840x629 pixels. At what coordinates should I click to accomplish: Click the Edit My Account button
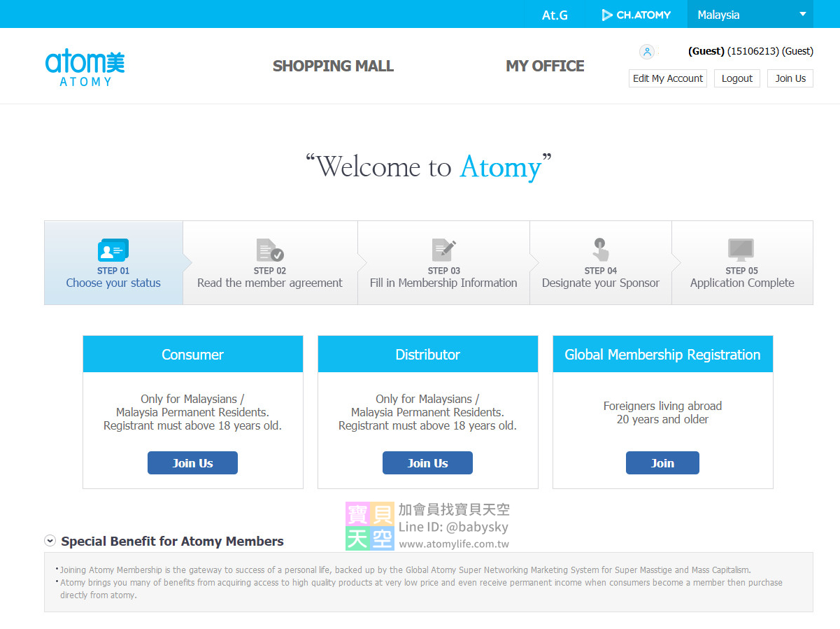[668, 78]
